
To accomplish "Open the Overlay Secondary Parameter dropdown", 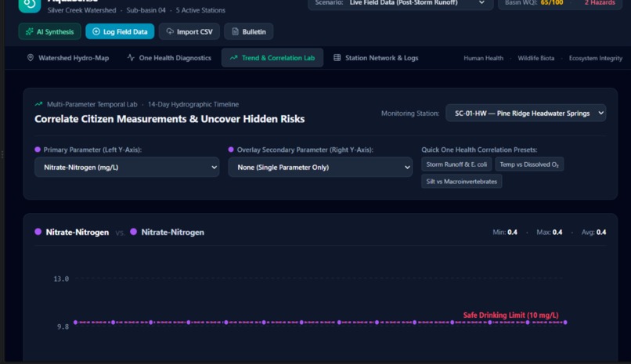I will [x=320, y=167].
